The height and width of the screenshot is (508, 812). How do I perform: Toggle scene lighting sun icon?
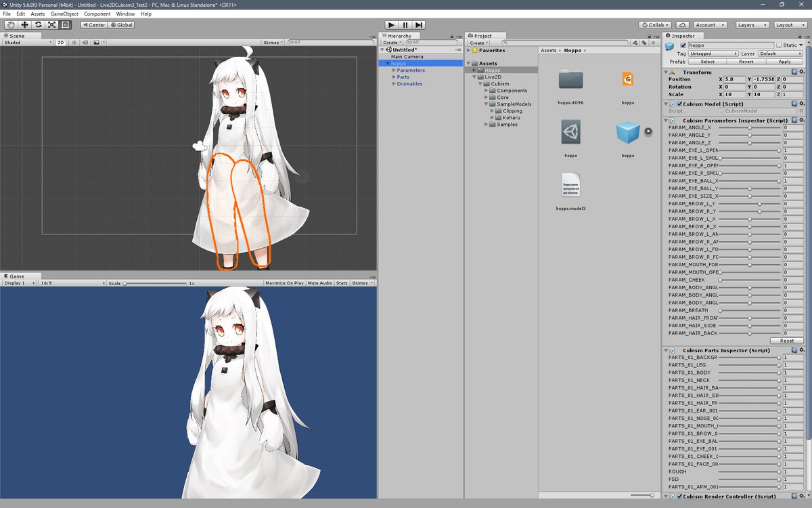(x=72, y=42)
